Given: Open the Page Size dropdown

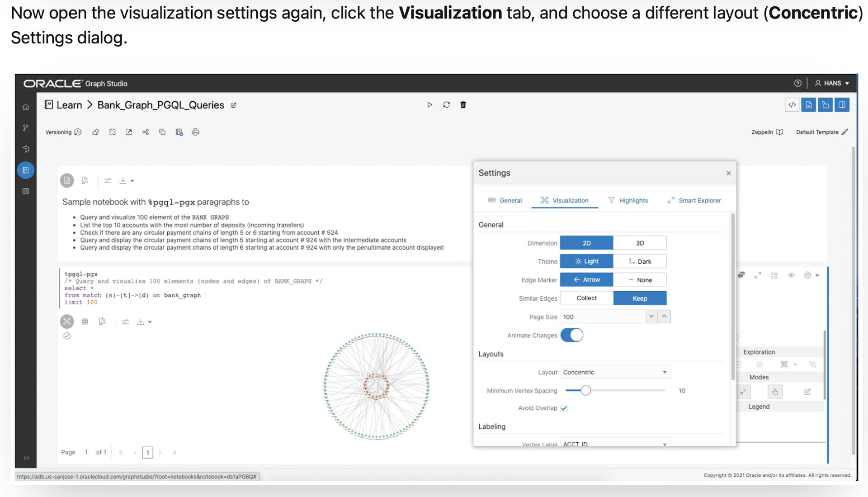Looking at the screenshot, I should click(x=651, y=317).
